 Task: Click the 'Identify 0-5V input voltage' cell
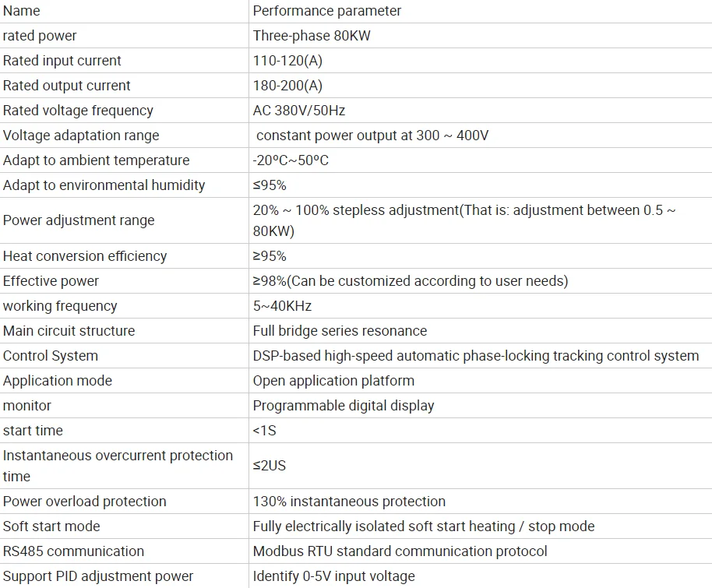pyautogui.click(x=333, y=576)
